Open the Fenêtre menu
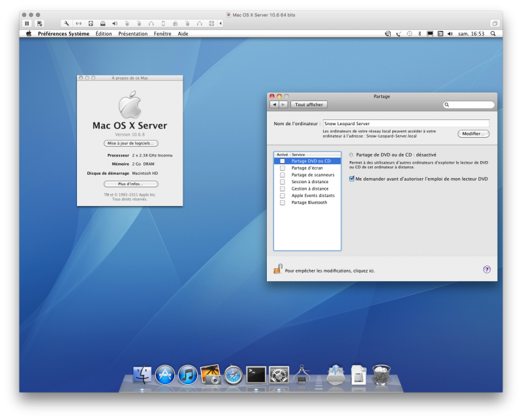 click(162, 34)
